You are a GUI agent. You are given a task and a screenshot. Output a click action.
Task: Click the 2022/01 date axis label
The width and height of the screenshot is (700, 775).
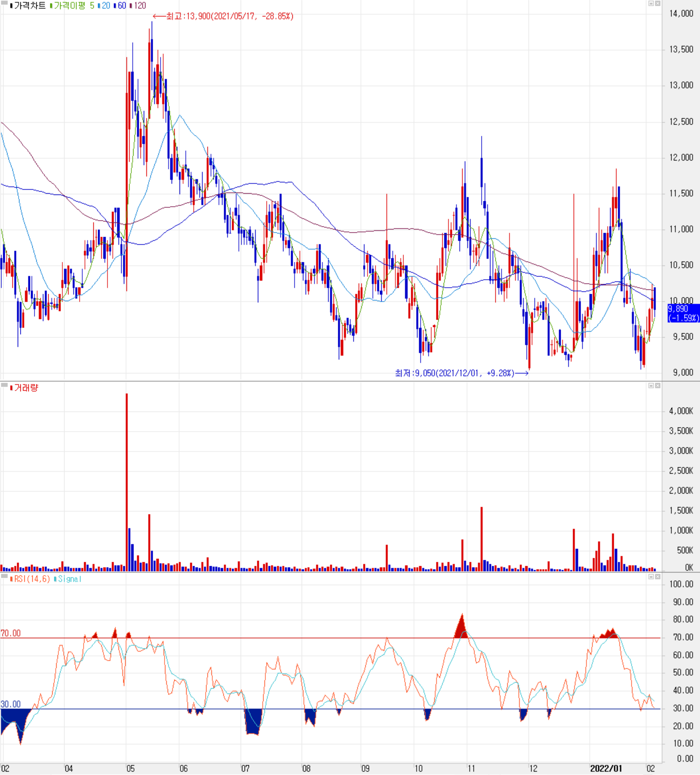(606, 769)
